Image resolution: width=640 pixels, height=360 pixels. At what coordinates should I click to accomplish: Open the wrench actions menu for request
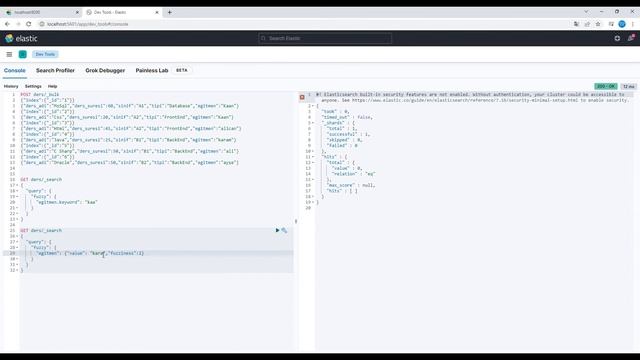coord(284,231)
